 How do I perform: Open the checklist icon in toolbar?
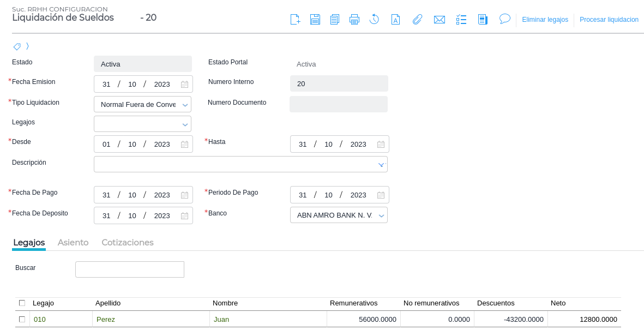click(461, 20)
